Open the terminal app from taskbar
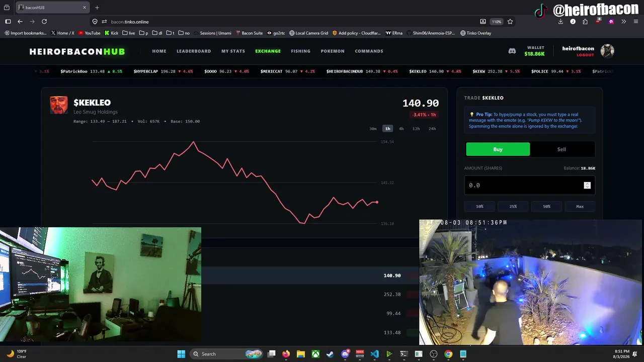Screen dimensions: 644x362 404,354
